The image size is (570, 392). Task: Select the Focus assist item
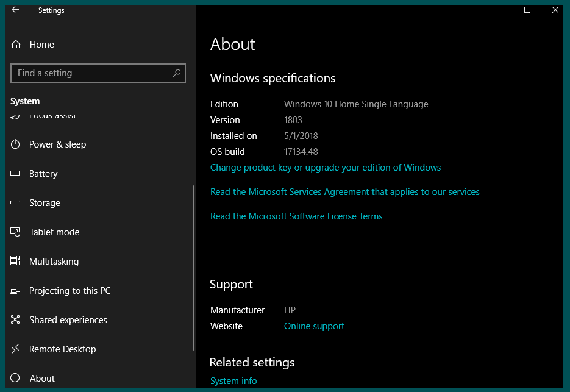coord(52,116)
